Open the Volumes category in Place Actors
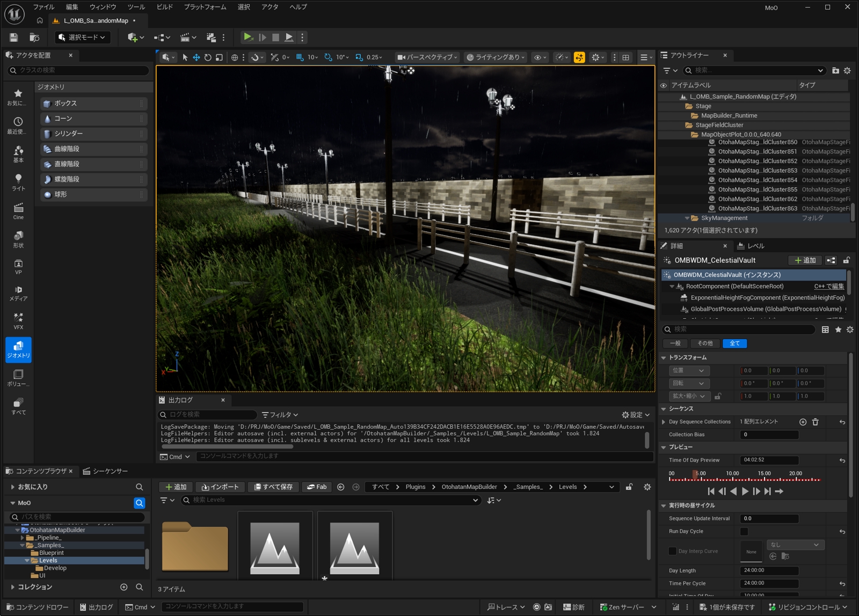This screenshot has width=859, height=616. (x=18, y=378)
